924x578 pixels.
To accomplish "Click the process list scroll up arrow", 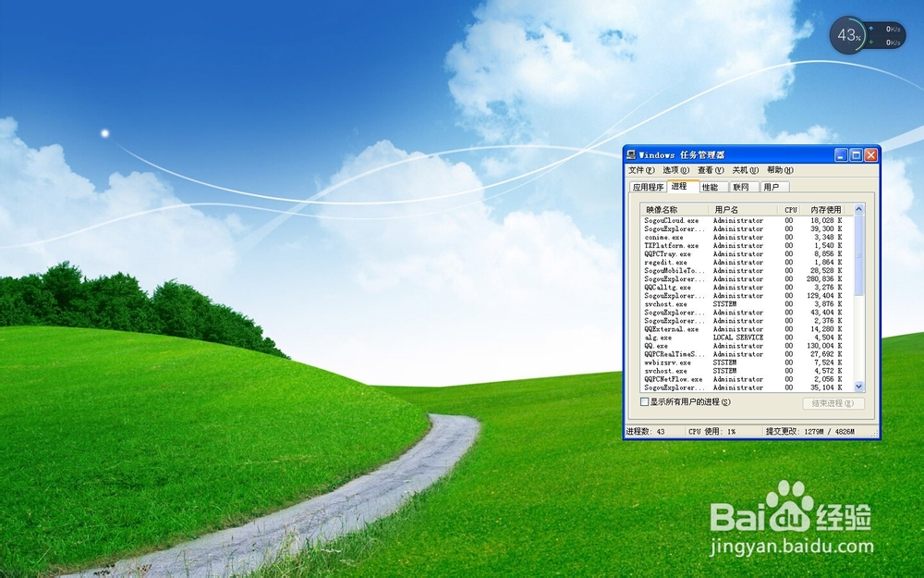I will tap(858, 209).
